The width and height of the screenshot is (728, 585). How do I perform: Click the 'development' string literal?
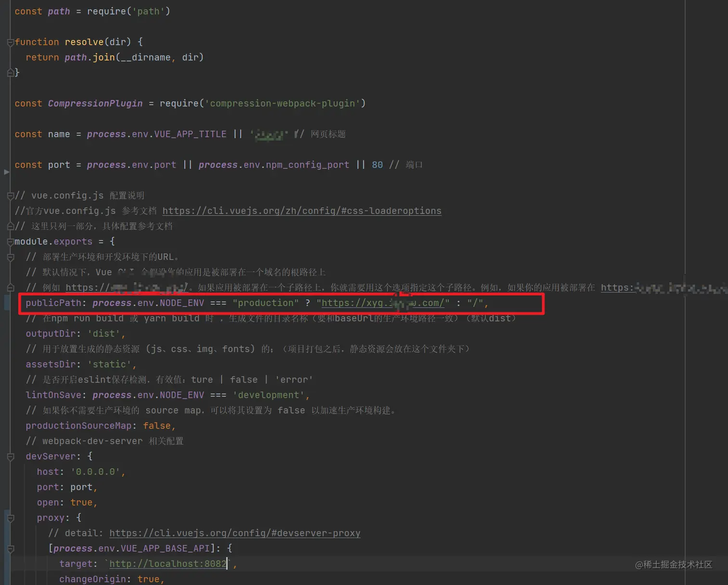(269, 395)
